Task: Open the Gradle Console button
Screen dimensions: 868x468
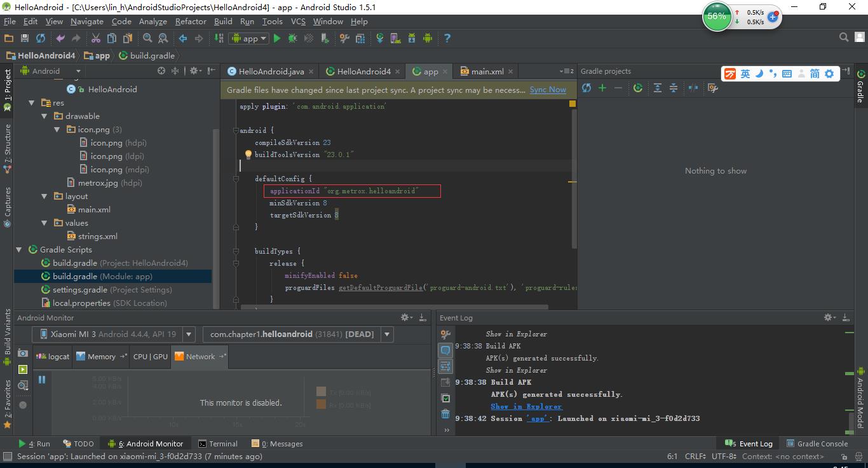Action: [817, 444]
